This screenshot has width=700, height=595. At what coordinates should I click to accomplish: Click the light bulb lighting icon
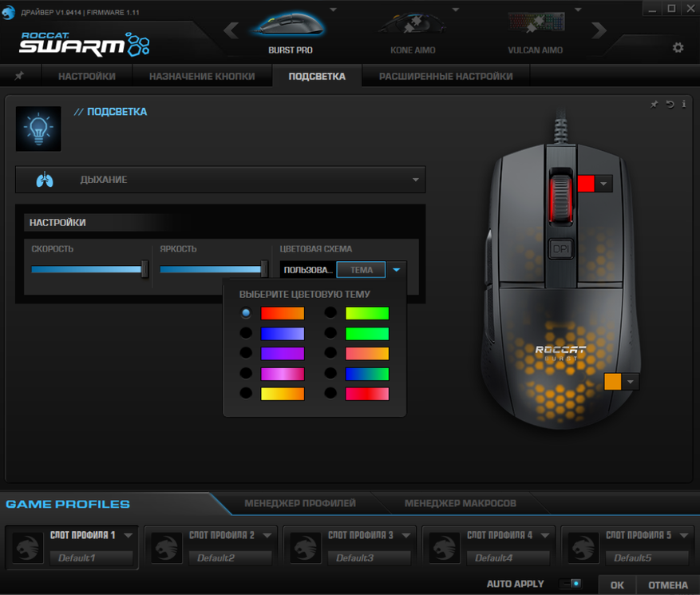point(38,129)
